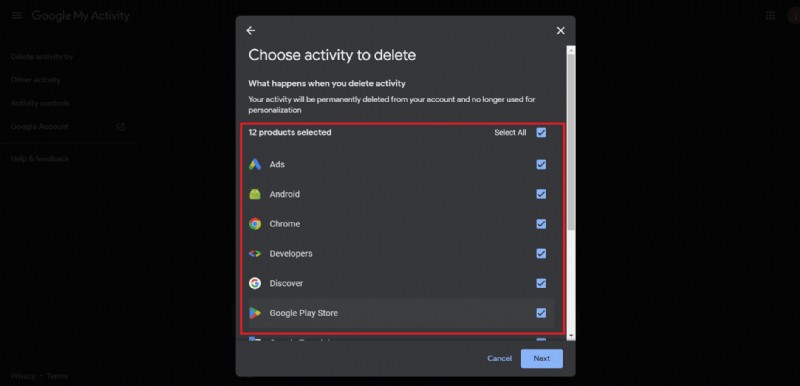This screenshot has width=800, height=386.
Task: Open the Terms link
Action: [x=57, y=376]
